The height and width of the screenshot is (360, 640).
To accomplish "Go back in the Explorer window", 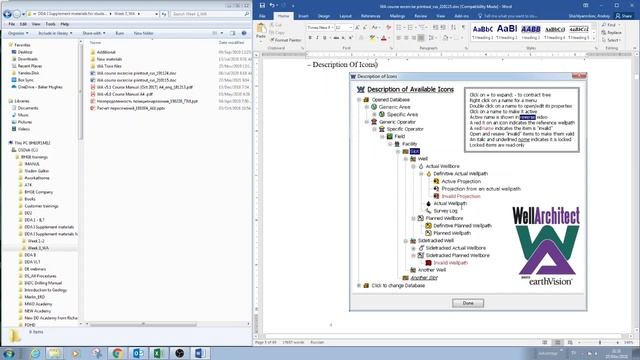I will [7, 14].
